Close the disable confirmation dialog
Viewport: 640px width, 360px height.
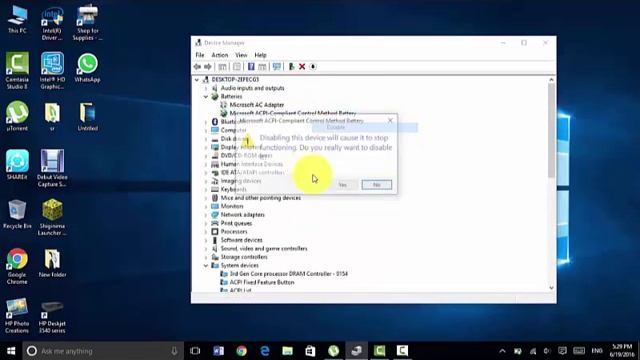(x=390, y=120)
